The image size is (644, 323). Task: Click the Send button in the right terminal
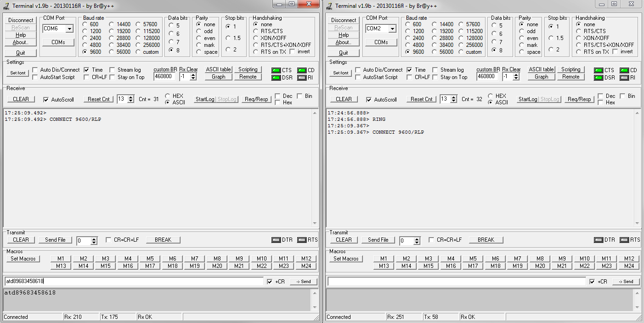click(x=626, y=282)
